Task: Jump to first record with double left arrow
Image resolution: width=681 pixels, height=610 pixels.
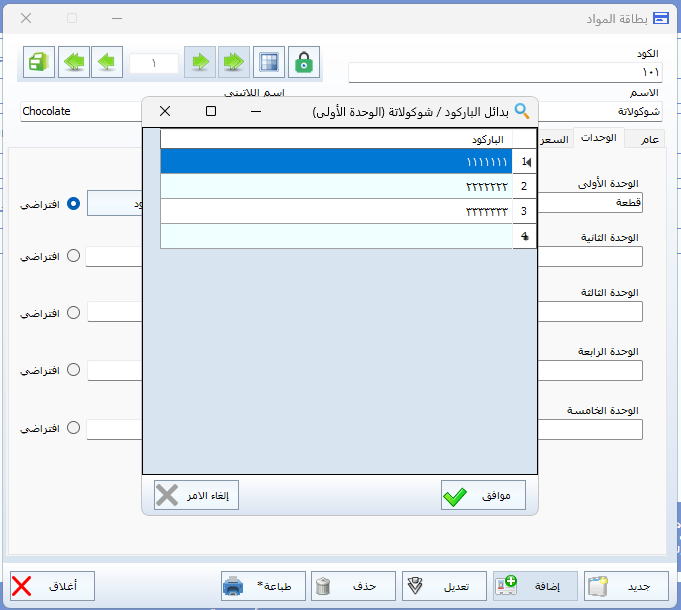Action: pyautogui.click(x=74, y=62)
